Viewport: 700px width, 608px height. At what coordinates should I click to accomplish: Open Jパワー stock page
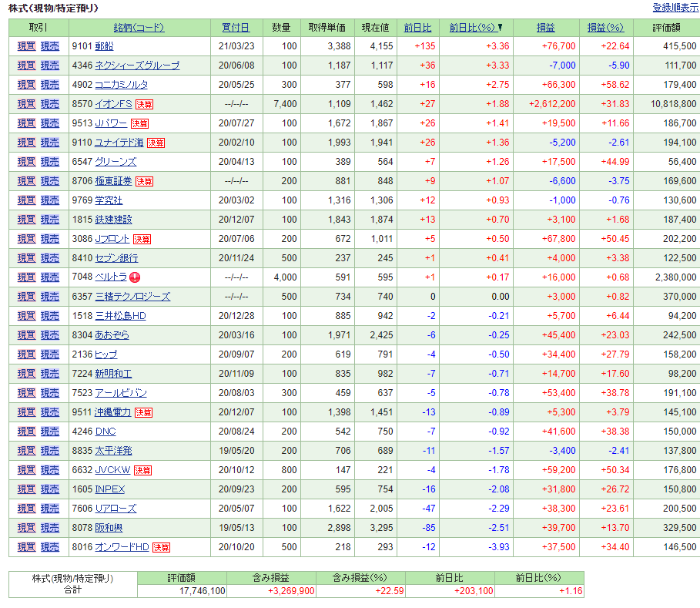click(x=111, y=123)
